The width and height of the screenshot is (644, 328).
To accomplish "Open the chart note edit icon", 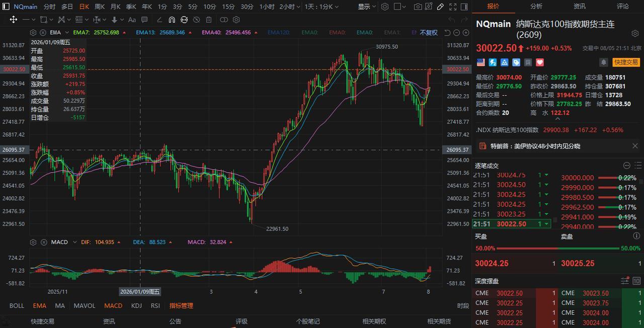I will click(x=429, y=7).
